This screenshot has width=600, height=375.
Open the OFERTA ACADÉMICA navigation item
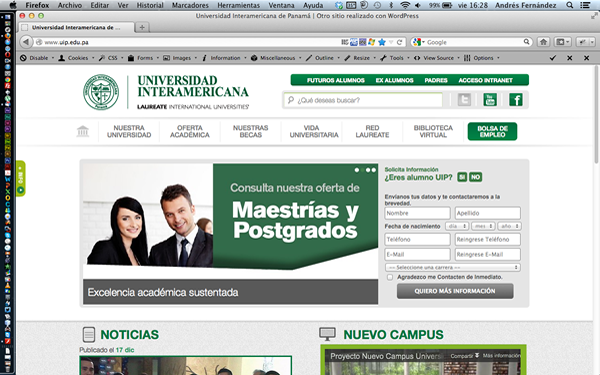(190, 131)
